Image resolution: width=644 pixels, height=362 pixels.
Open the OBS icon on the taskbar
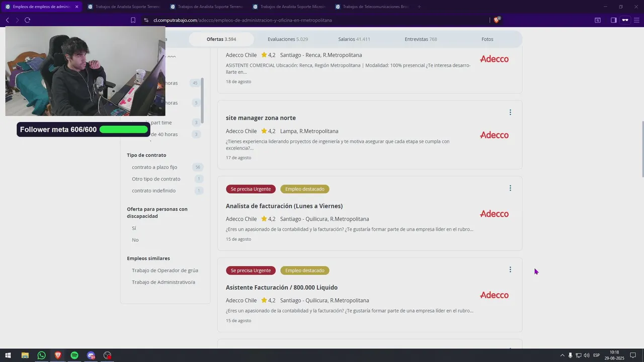(107, 355)
